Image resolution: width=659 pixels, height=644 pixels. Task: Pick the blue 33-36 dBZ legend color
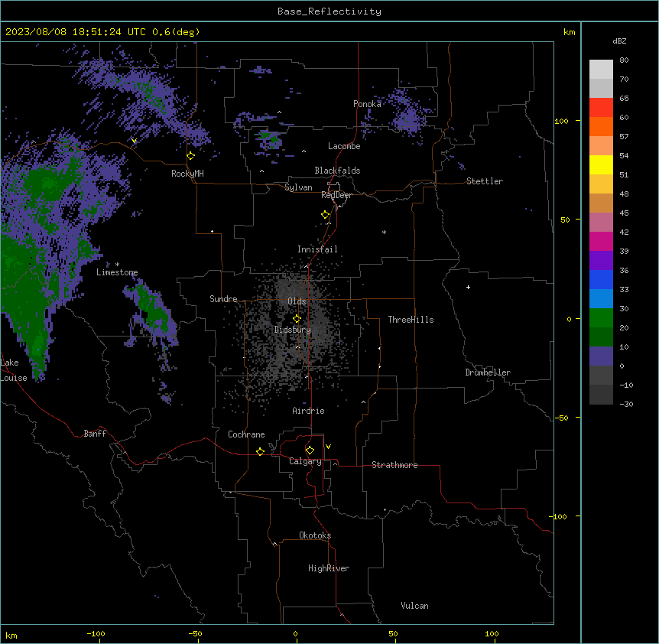pyautogui.click(x=601, y=279)
